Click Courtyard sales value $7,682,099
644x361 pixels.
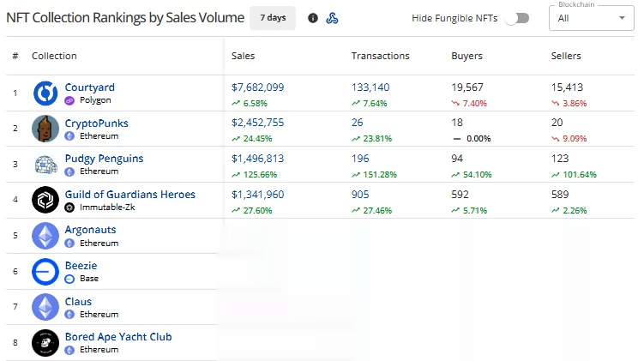(x=257, y=87)
